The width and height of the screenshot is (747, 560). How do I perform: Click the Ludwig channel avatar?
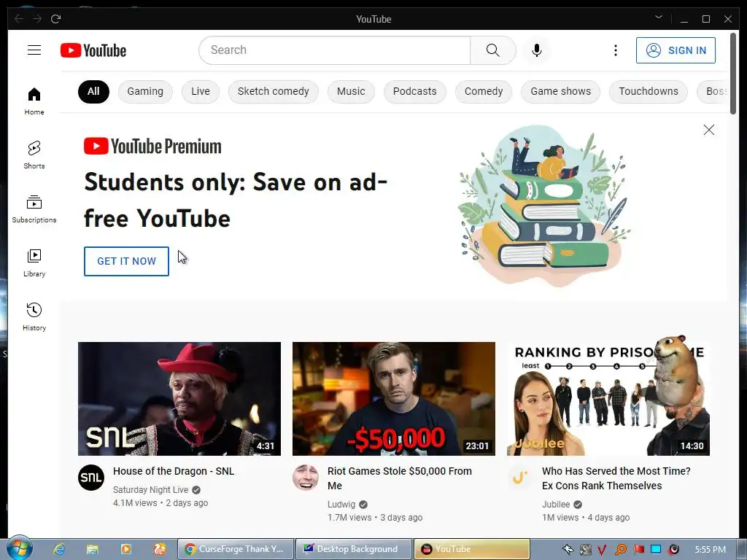[x=306, y=478]
